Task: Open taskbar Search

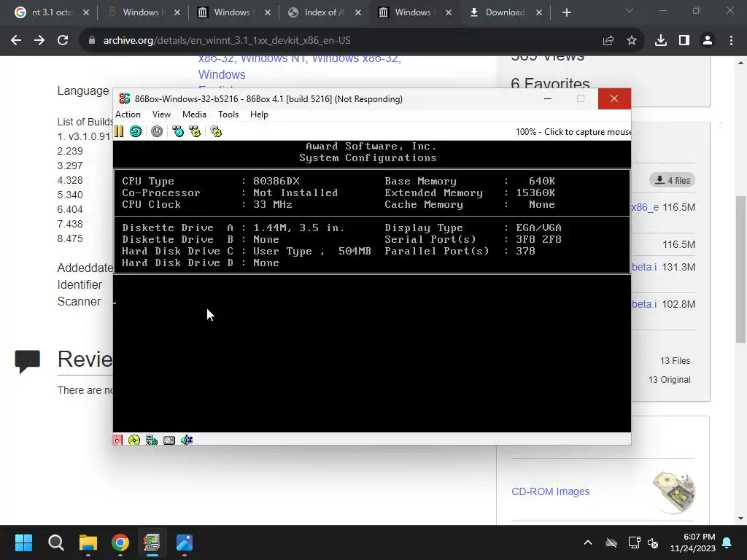Action: (55, 542)
